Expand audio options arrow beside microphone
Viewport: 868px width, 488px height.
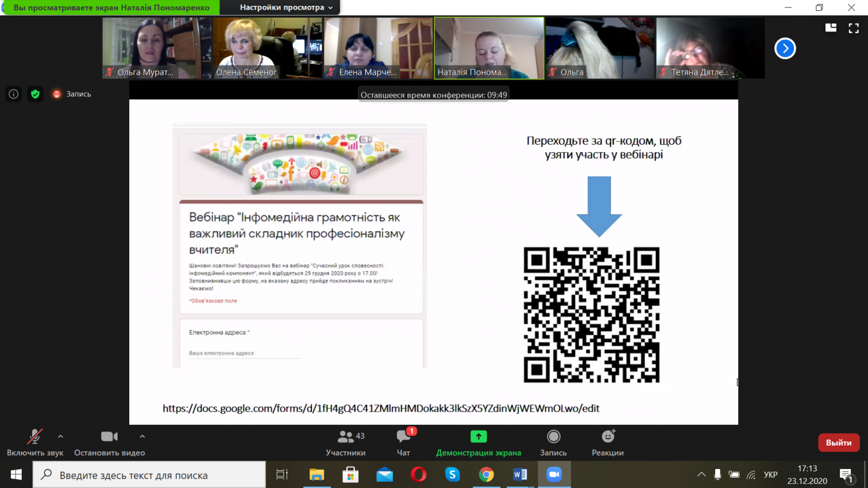[x=60, y=437]
